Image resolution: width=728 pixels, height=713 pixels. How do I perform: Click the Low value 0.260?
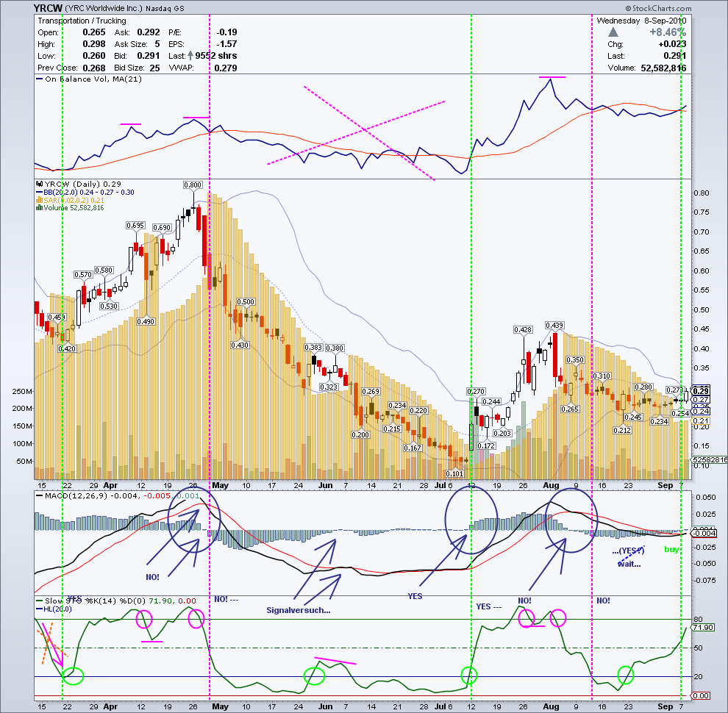(94, 56)
